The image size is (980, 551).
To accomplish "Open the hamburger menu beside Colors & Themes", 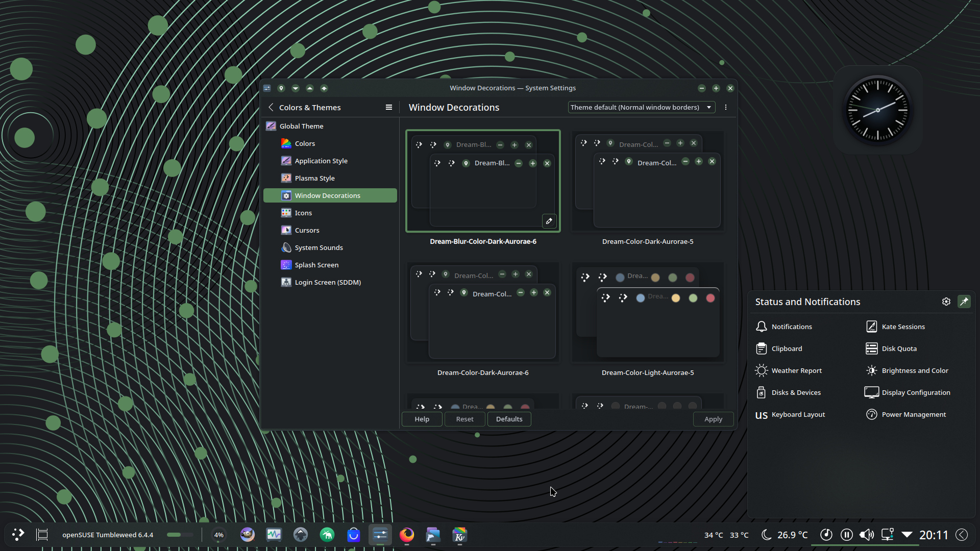I will tap(389, 107).
